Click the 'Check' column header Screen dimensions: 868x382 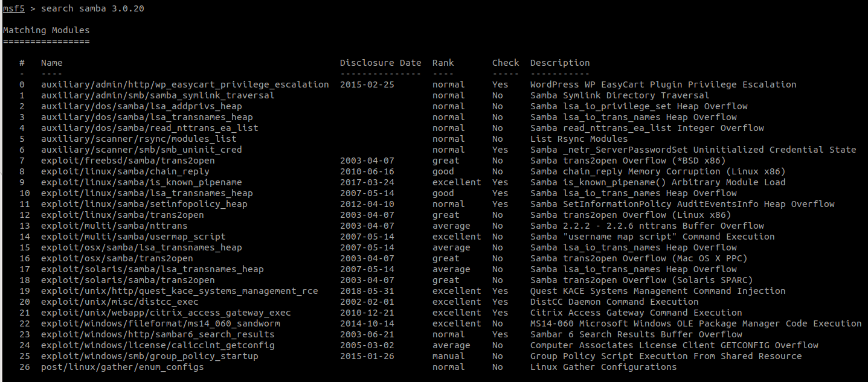(506, 63)
